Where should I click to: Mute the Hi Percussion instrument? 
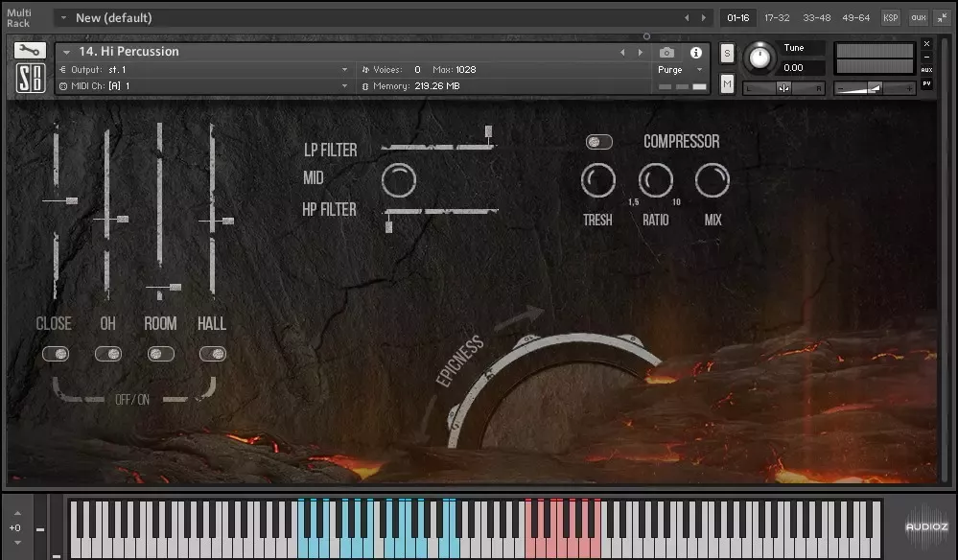[726, 84]
